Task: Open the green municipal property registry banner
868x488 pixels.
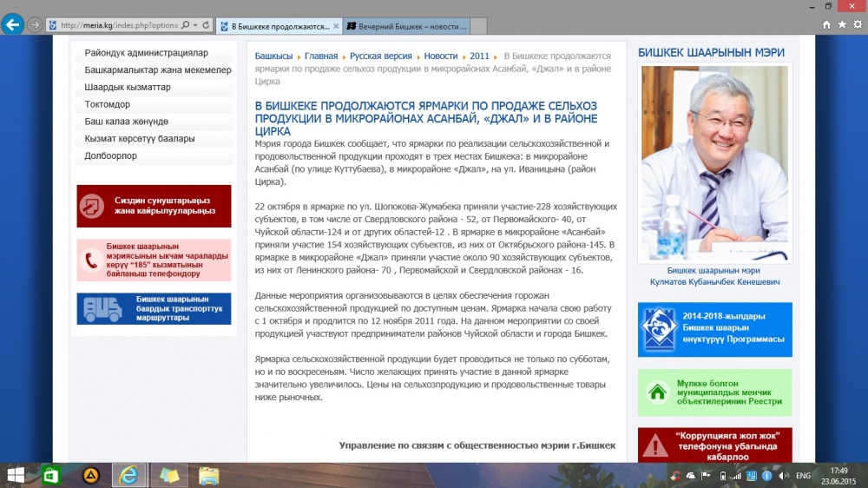Action: [x=714, y=392]
